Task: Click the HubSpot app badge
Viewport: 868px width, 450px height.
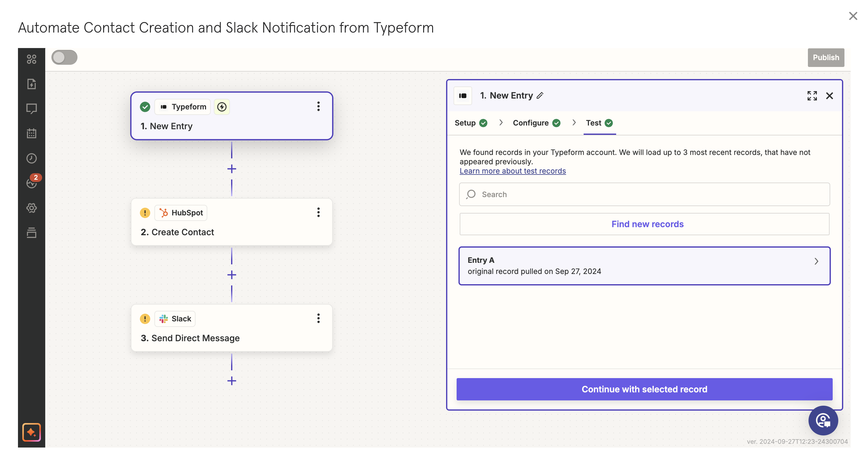Action: point(181,213)
